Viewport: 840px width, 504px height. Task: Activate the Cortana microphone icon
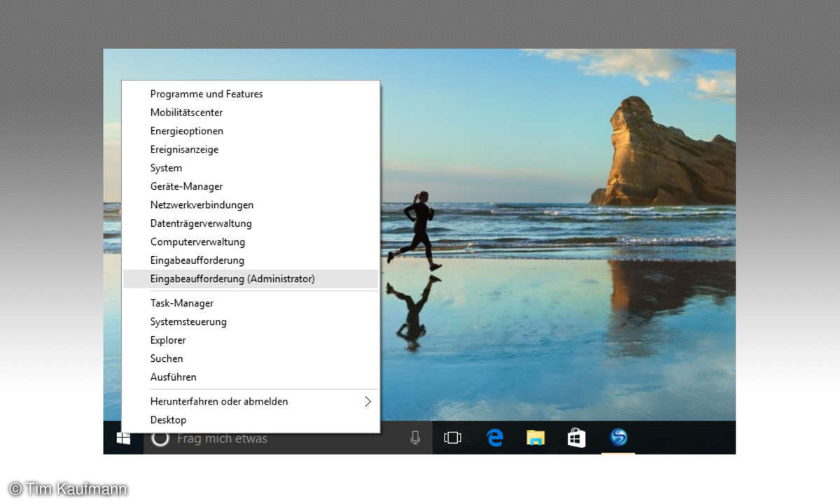[x=415, y=438]
